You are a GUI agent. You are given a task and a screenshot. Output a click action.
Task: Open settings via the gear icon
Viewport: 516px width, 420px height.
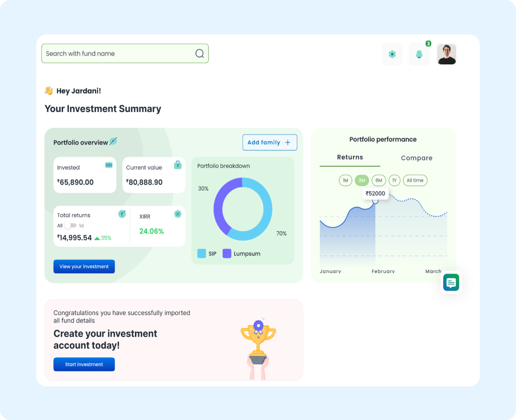(x=392, y=54)
